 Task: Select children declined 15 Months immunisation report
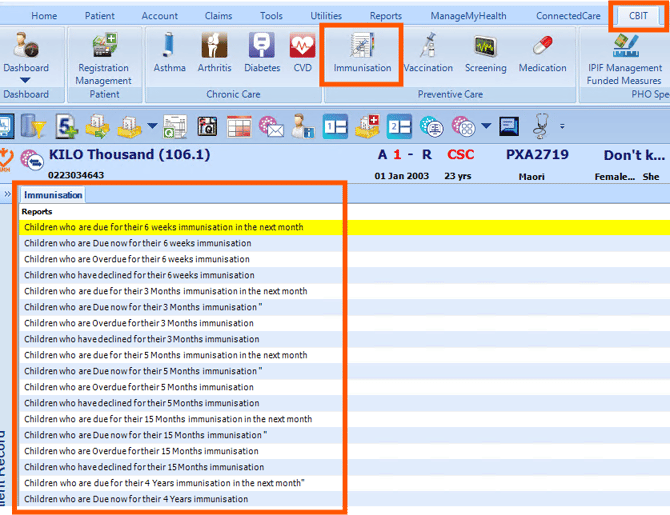click(x=144, y=467)
